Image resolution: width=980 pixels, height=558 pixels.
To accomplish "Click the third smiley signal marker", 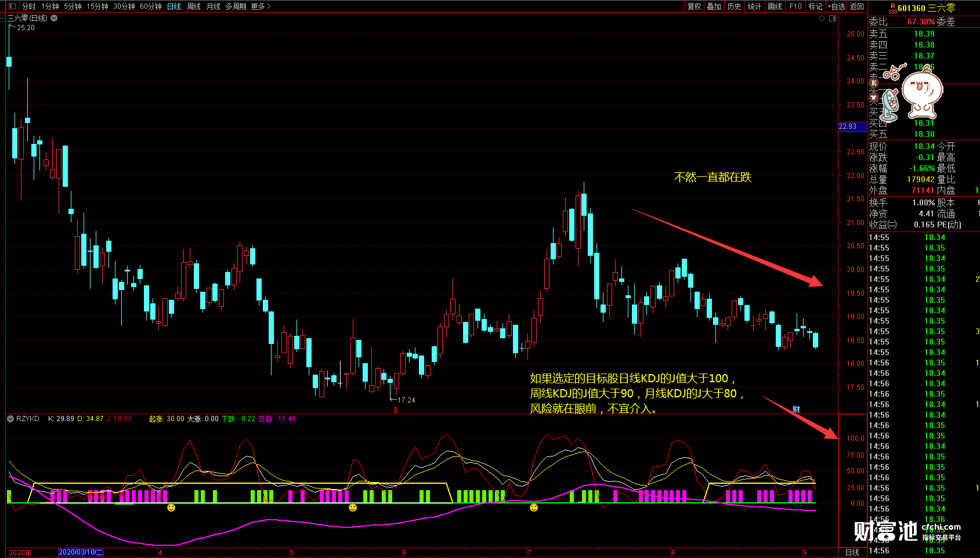I will (534, 508).
